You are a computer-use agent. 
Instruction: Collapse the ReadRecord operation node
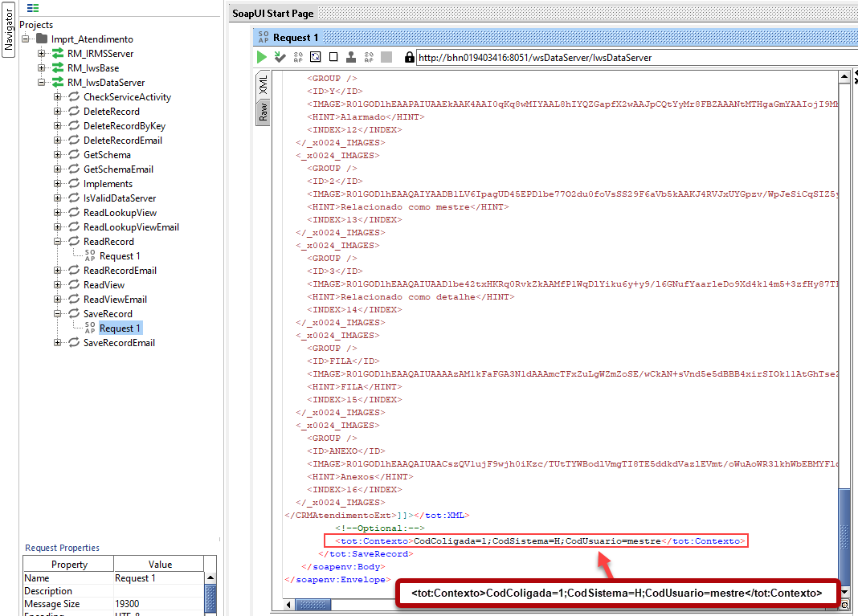pos(58,241)
